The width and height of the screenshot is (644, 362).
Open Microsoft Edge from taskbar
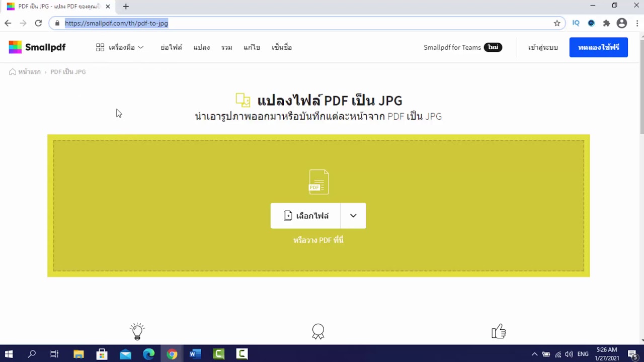tap(148, 354)
